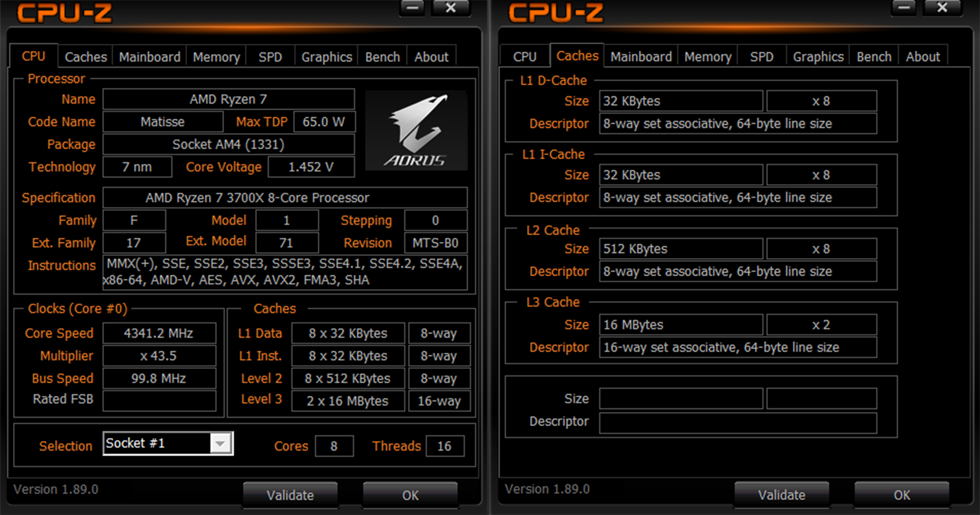Screen dimensions: 980x515
Task: Click the empty Size field in bottom cache group
Action: coord(681,398)
